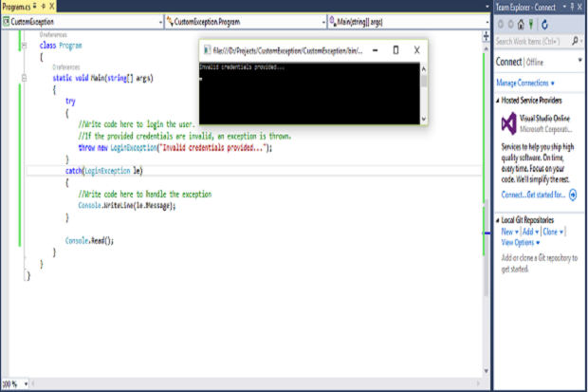
Task: Click the Team Explorer forward navigation icon
Action: (x=510, y=25)
